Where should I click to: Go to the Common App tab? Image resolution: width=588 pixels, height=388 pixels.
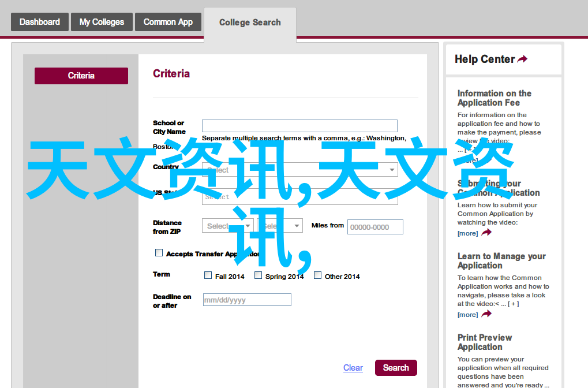tap(168, 22)
